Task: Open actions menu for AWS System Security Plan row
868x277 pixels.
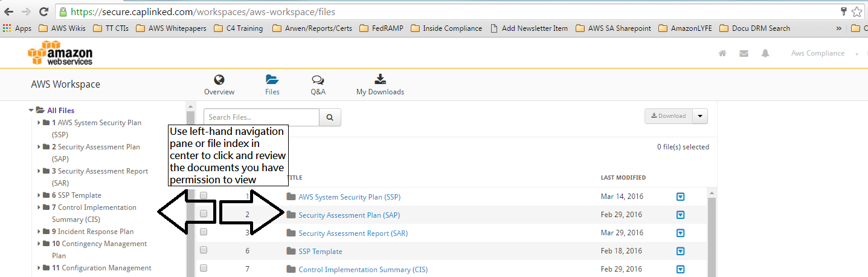Action: click(680, 197)
